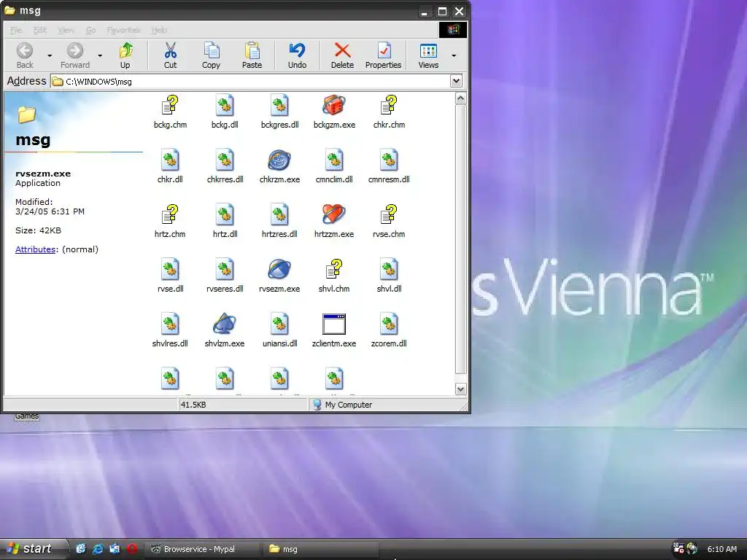Open the View menu
Screen dimensions: 747x560
coord(66,30)
